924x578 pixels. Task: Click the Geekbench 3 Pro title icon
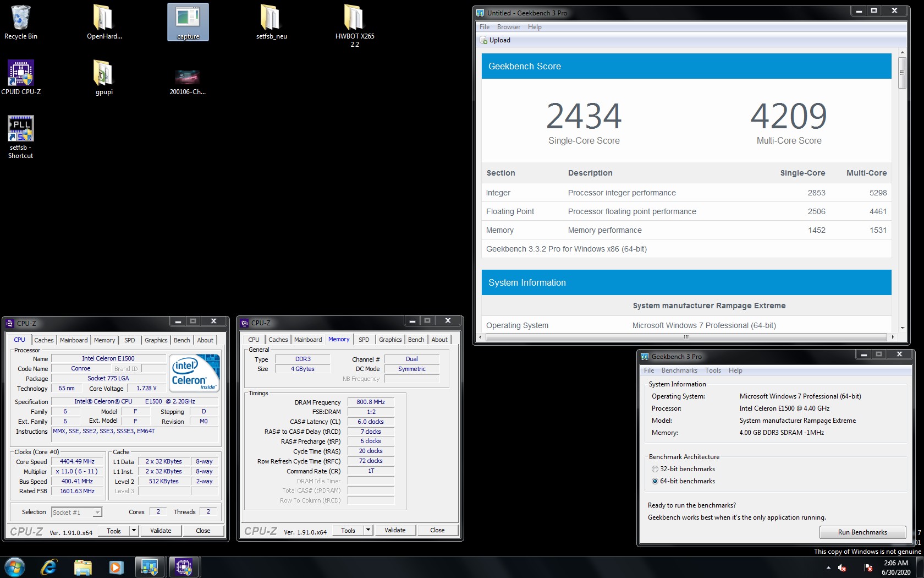[645, 356]
